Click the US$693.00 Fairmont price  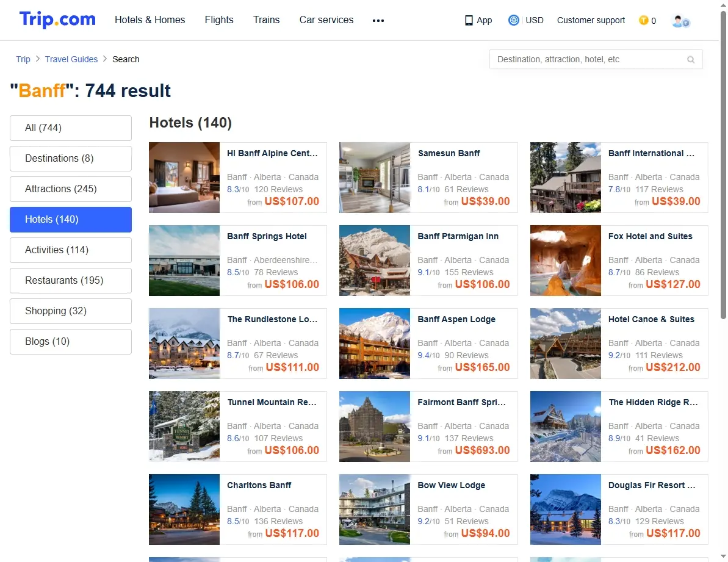pyautogui.click(x=483, y=450)
